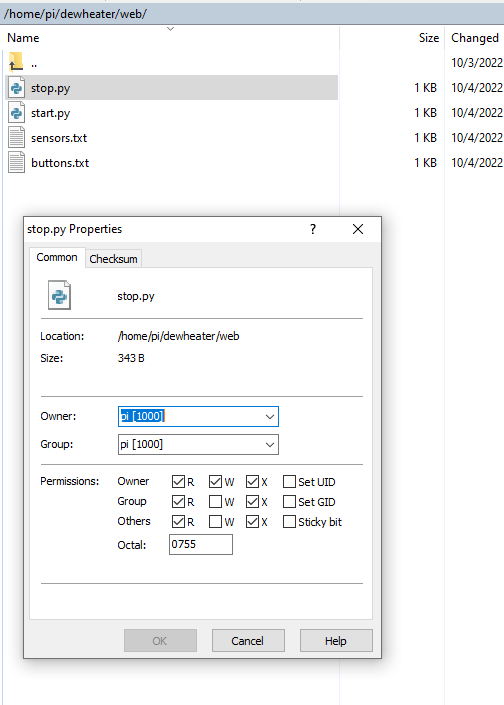This screenshot has width=504, height=705.
Task: Click the Cancel button
Action: pos(248,640)
